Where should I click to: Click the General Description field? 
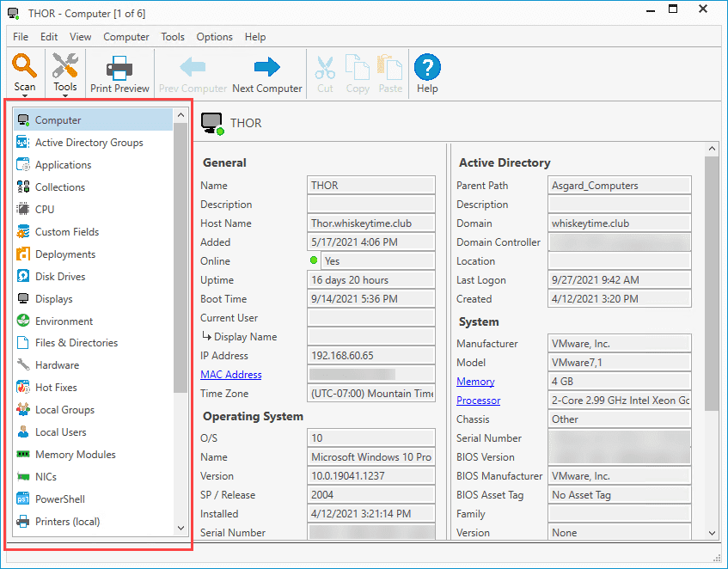(371, 205)
